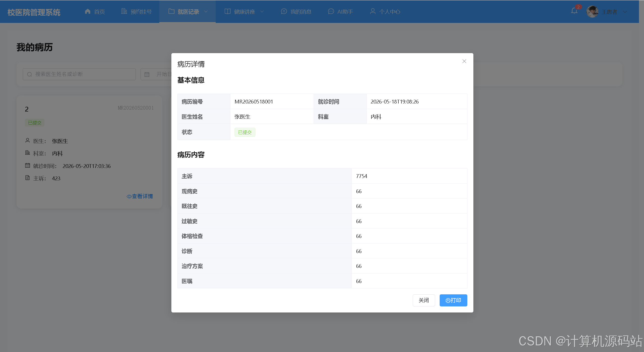This screenshot has width=644, height=352.
Task: Click the search field 搜索医生姓名或诊断
Action: tap(79, 74)
